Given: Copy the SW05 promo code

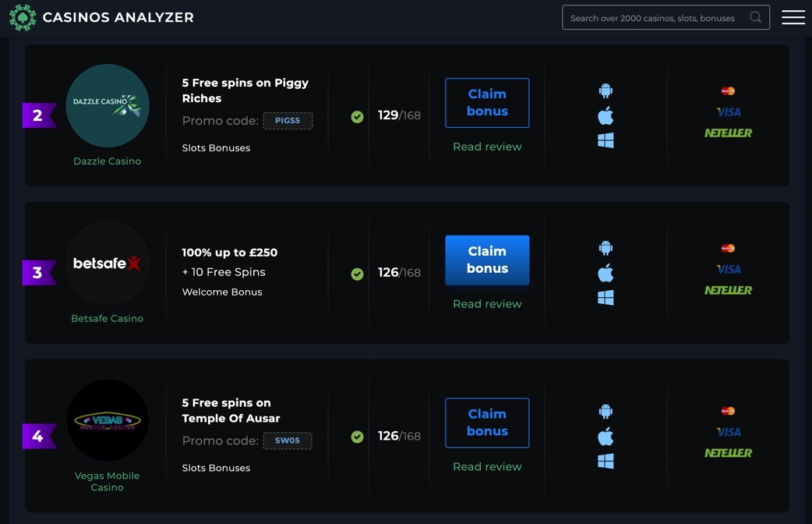Looking at the screenshot, I should (x=288, y=441).
